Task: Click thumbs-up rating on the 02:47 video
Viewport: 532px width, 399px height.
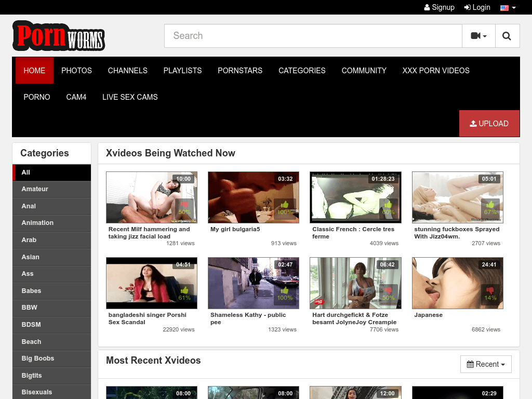Action: (285, 290)
